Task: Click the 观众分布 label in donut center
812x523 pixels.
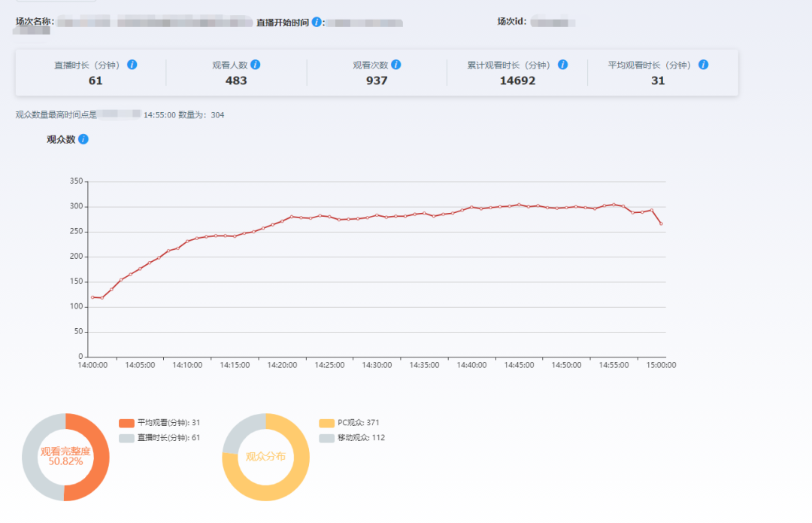Action: (x=265, y=457)
